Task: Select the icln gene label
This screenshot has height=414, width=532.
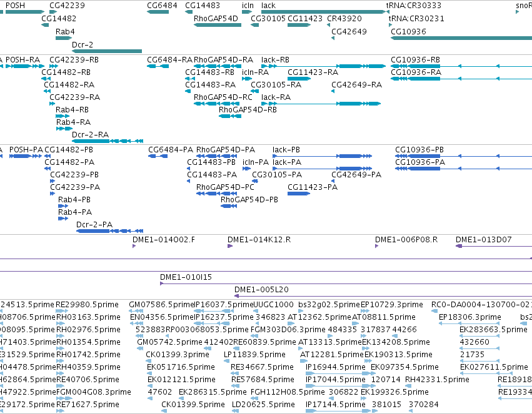Action: (x=248, y=6)
